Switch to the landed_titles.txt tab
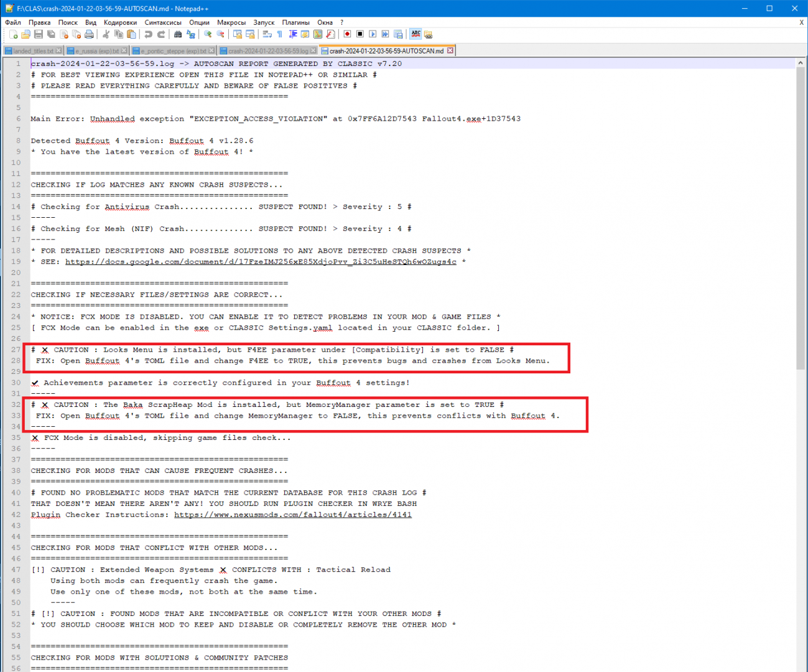The image size is (808, 672). click(32, 51)
